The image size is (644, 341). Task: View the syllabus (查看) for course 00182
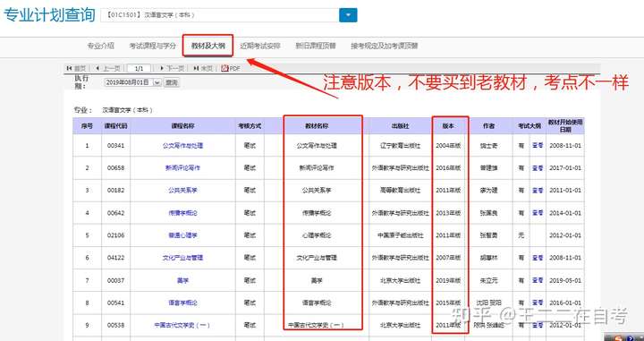pos(538,191)
